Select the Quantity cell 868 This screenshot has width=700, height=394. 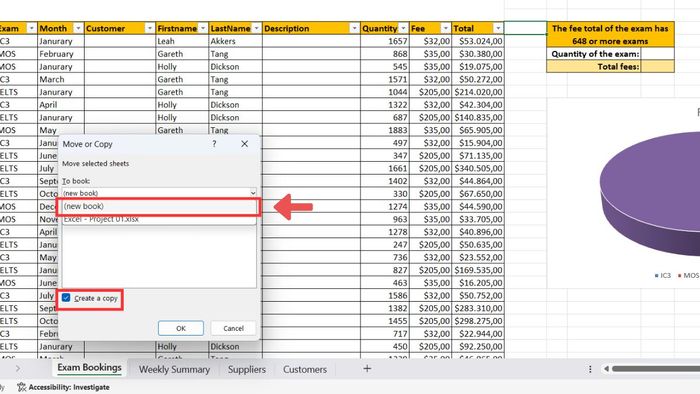(x=384, y=54)
